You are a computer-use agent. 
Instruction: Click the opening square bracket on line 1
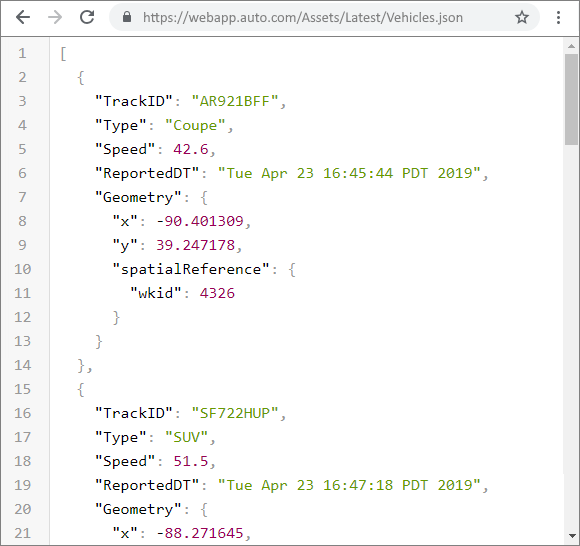pos(63,54)
